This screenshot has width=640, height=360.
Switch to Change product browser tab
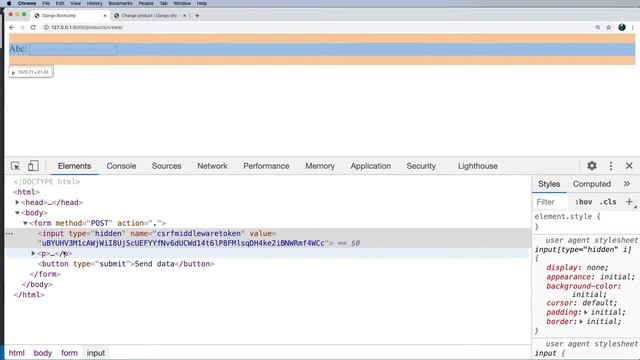(149, 16)
